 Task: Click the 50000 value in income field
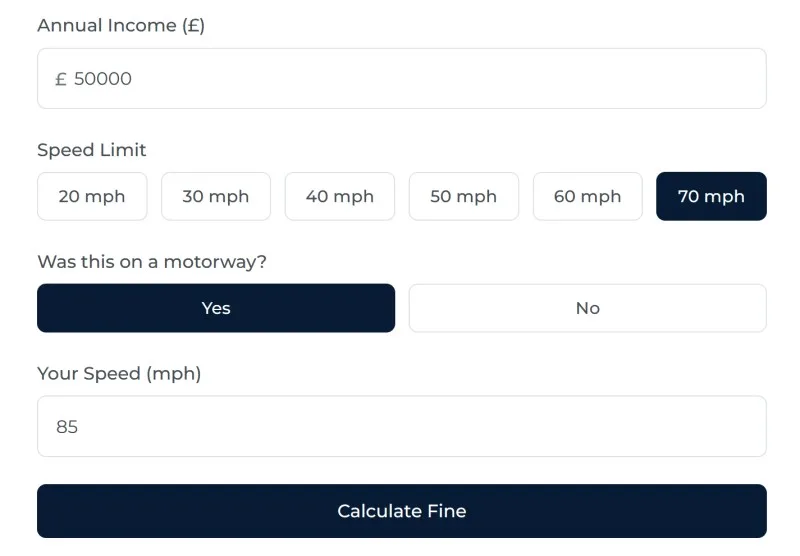point(103,79)
